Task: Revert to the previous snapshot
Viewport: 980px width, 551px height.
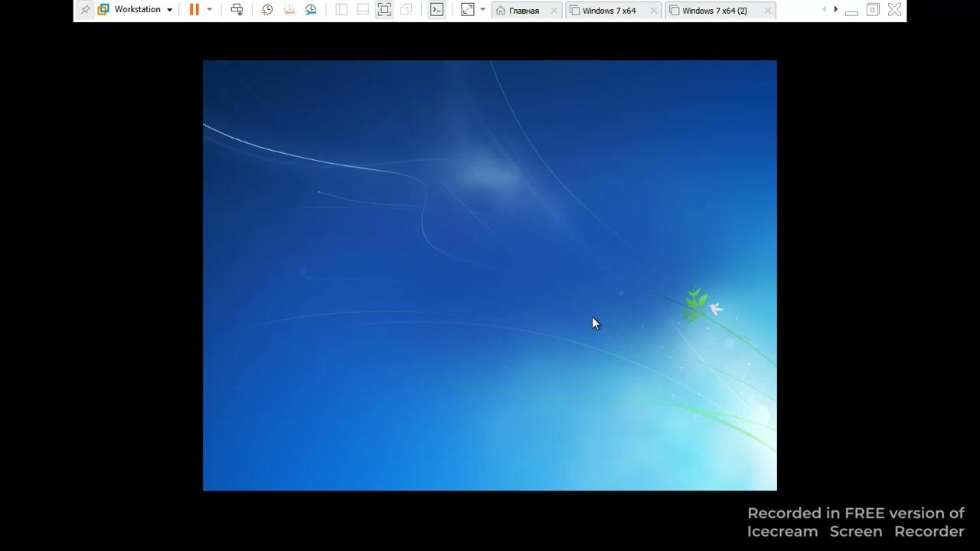Action: [289, 10]
